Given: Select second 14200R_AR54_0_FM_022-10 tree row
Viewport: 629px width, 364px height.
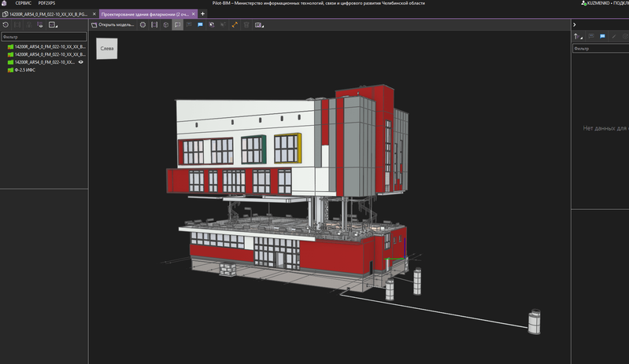Looking at the screenshot, I should click(x=50, y=54).
